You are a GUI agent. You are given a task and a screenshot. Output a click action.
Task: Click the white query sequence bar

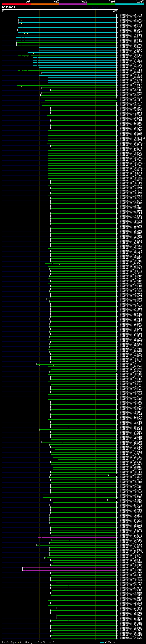click(60, 10)
